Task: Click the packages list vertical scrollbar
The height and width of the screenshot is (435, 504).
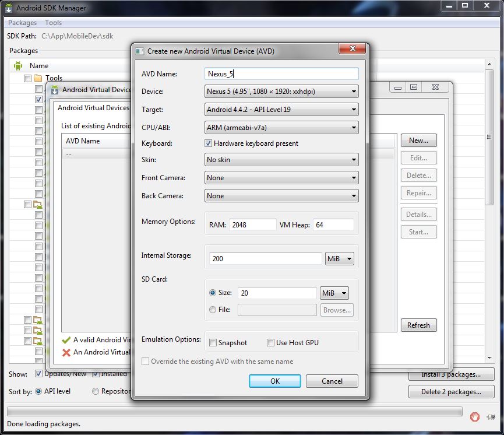Action: coord(489,137)
